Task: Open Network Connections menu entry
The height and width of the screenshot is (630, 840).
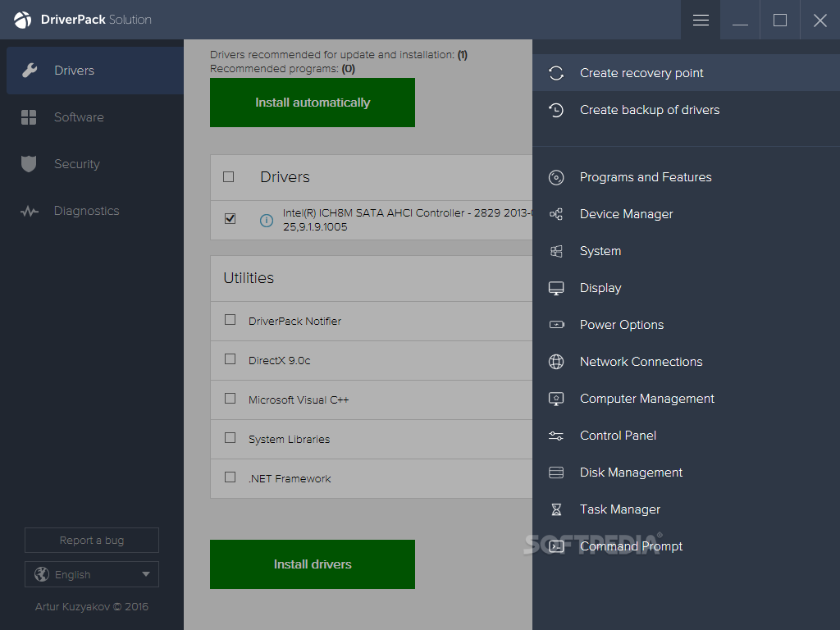Action: pyautogui.click(x=686, y=362)
